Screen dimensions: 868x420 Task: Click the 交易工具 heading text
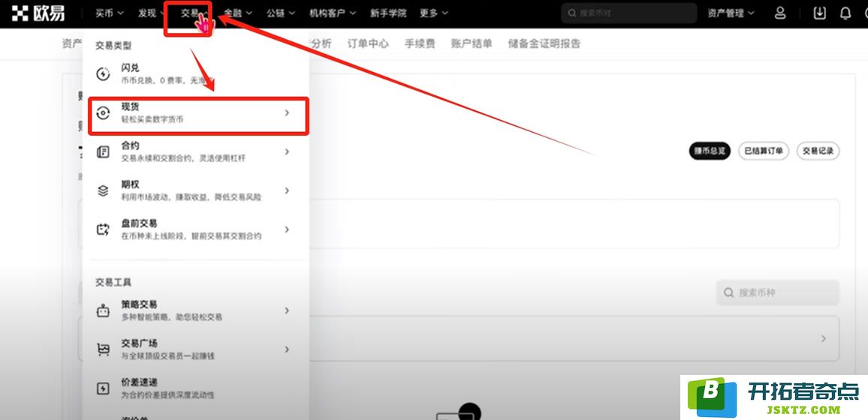113,283
